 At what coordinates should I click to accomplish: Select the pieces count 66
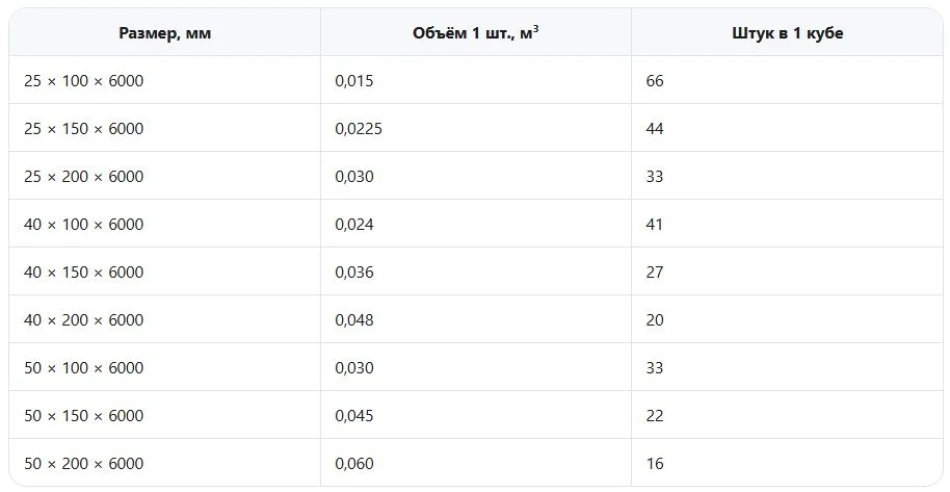655,81
